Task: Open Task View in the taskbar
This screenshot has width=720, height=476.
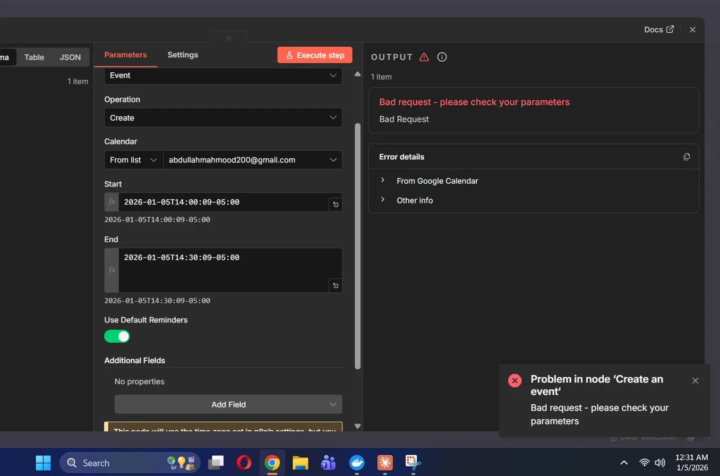Action: click(x=216, y=463)
